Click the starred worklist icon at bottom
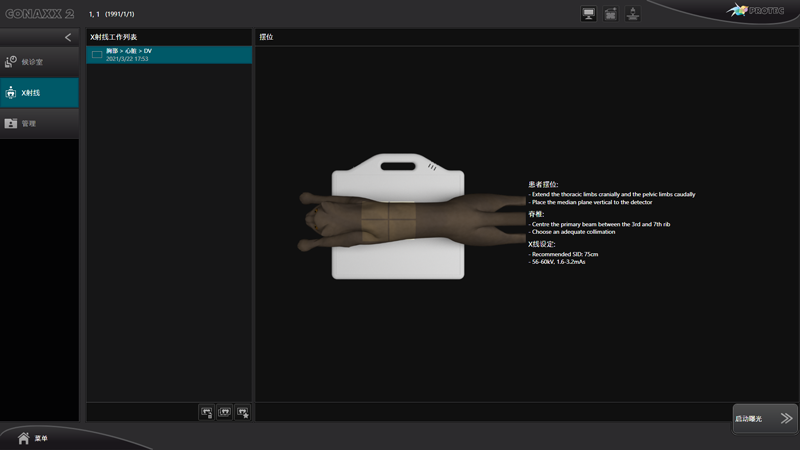This screenshot has height=450, width=800. [x=242, y=411]
